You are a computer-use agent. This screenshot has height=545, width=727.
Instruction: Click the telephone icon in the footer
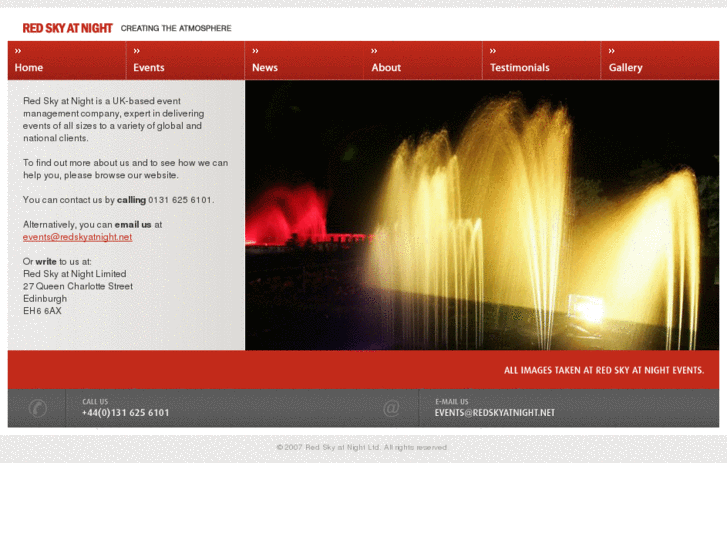(x=38, y=408)
